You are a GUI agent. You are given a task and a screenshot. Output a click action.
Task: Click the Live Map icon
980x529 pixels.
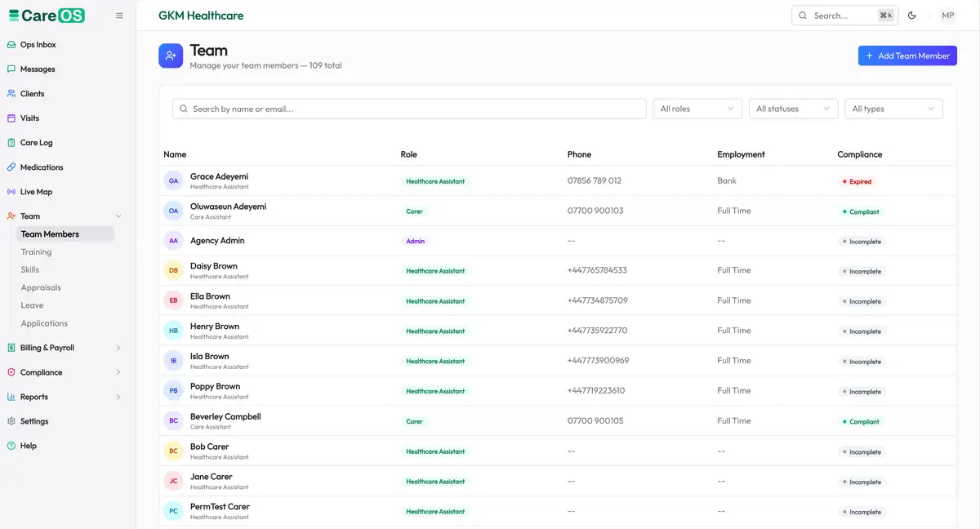coord(11,192)
